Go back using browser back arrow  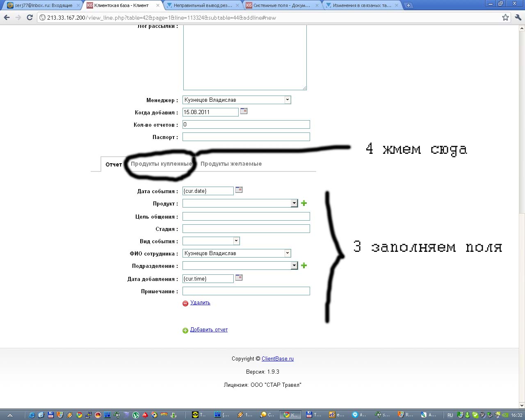[x=7, y=18]
